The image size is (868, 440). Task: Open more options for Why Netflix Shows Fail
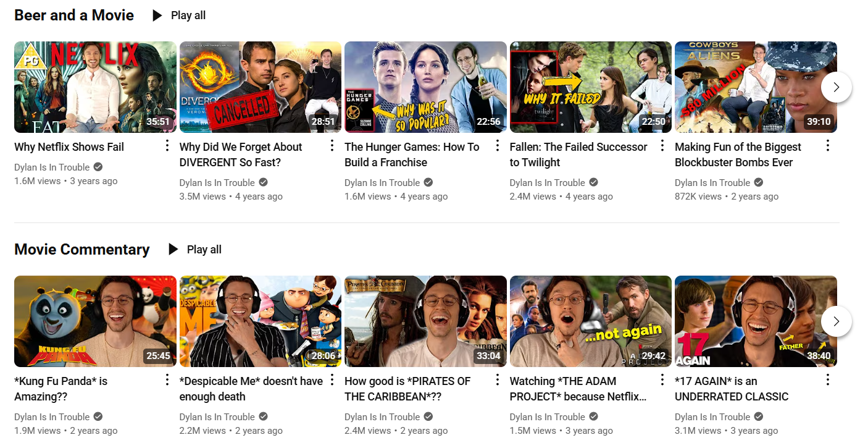(167, 146)
